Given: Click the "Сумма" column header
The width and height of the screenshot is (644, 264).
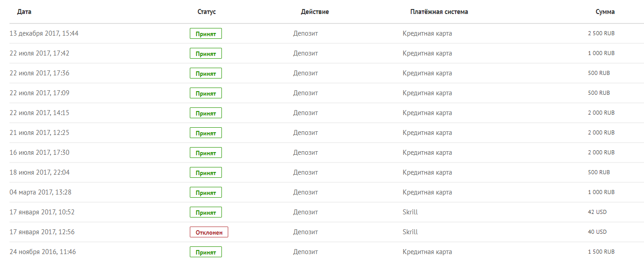Looking at the screenshot, I should [605, 12].
